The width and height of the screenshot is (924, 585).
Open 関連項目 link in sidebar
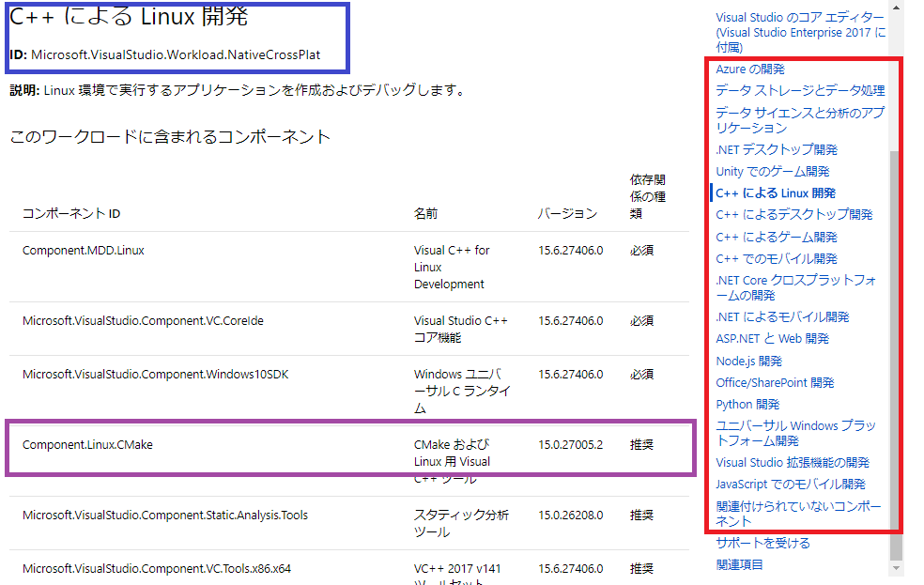[739, 565]
